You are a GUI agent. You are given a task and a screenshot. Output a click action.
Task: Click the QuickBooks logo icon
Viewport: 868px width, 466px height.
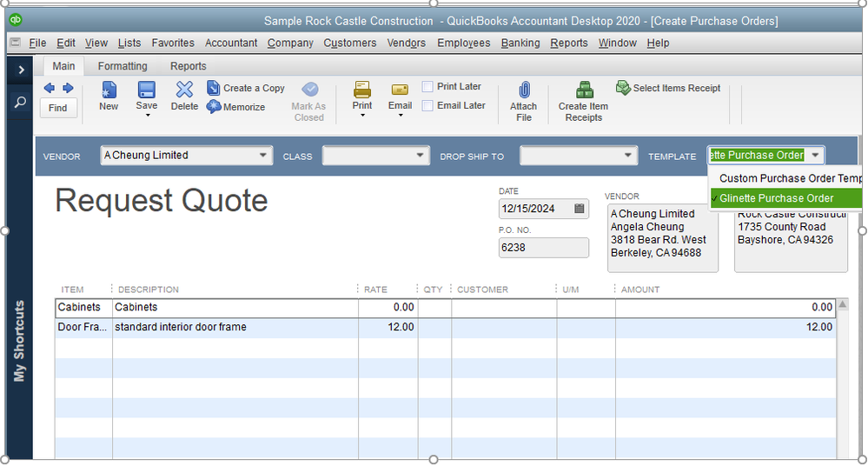click(x=16, y=20)
